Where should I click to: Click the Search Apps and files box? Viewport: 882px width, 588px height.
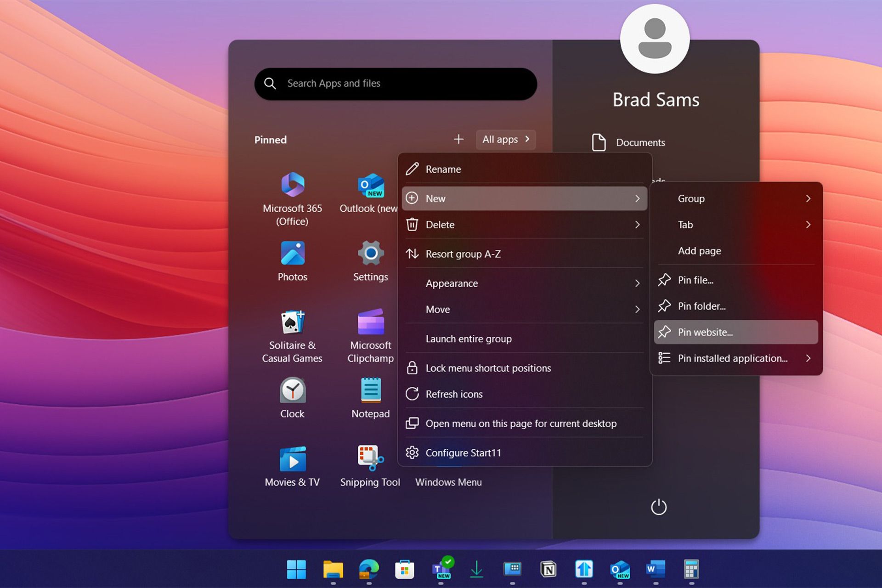pyautogui.click(x=395, y=84)
